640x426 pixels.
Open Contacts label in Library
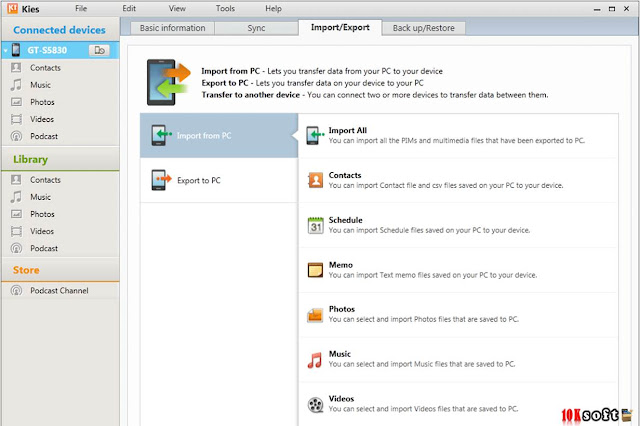(45, 180)
